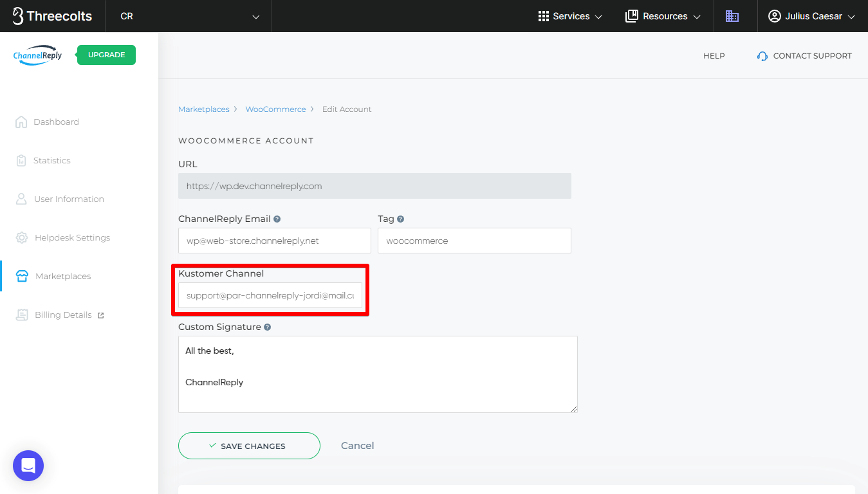The height and width of the screenshot is (494, 868).
Task: Focus the Tag input field
Action: [474, 241]
